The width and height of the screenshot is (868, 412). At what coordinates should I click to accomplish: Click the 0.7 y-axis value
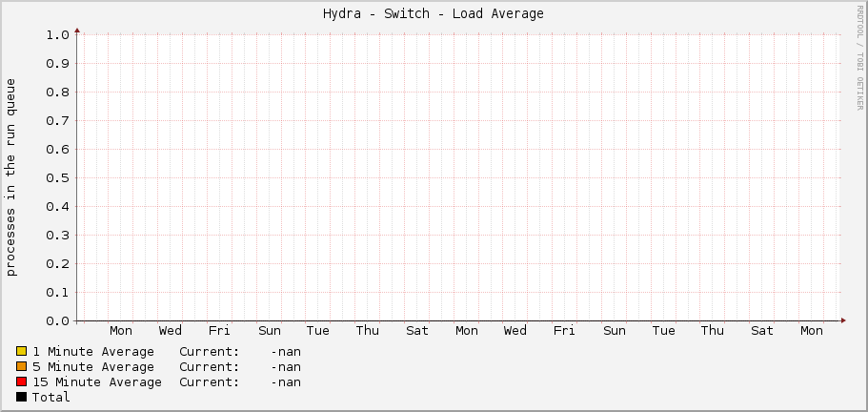[x=57, y=121]
